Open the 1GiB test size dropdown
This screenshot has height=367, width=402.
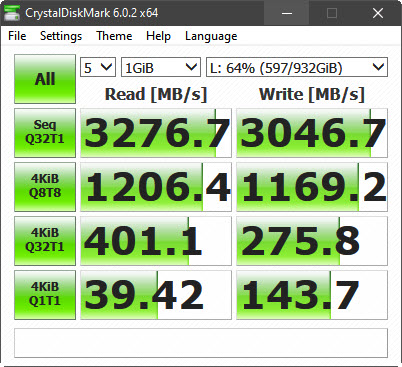coord(161,67)
